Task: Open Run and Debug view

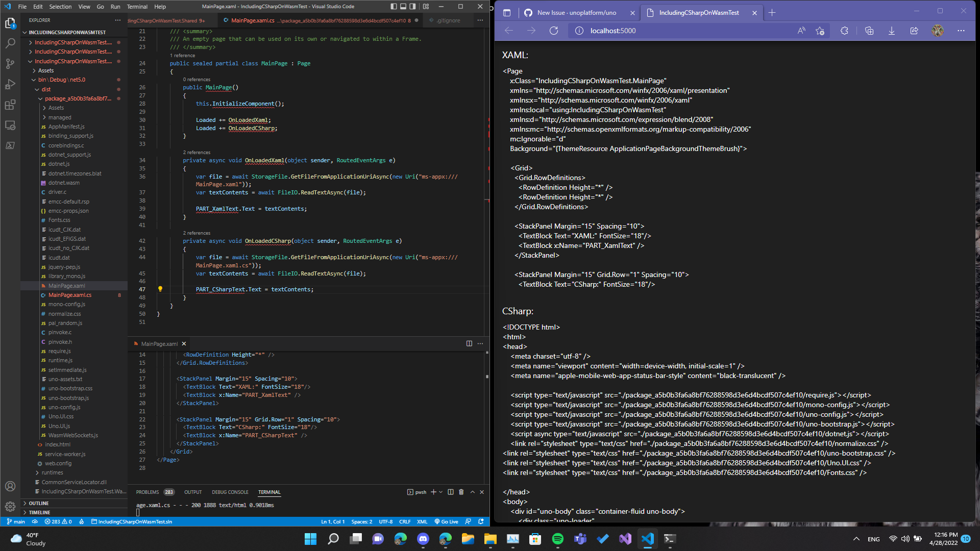Action: click(10, 84)
